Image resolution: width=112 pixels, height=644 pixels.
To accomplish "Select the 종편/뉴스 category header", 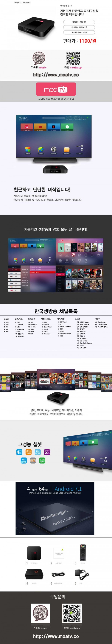I will pos(18,319).
